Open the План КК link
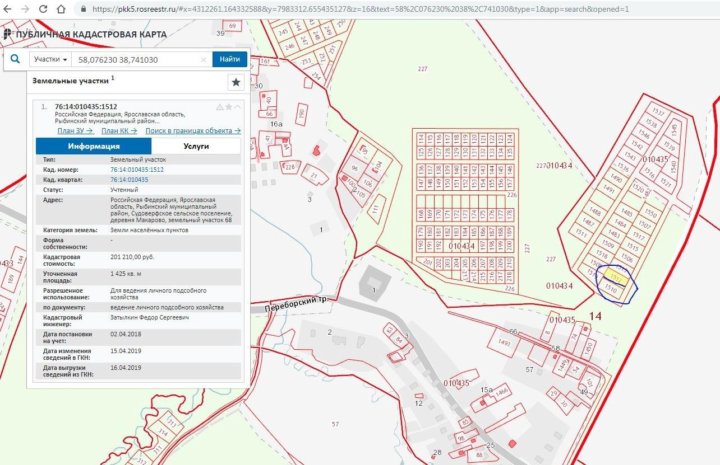Screen dimensions: 720x465 tap(119, 130)
